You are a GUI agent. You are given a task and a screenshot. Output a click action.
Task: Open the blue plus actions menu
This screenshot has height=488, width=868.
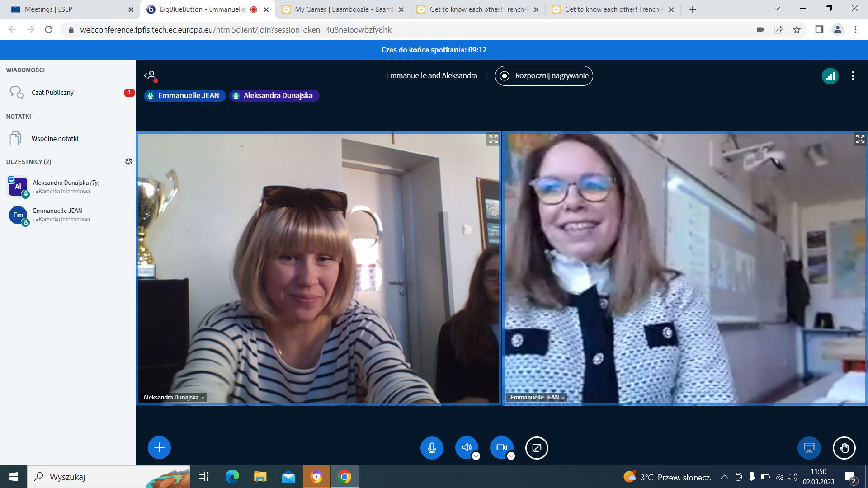point(159,447)
